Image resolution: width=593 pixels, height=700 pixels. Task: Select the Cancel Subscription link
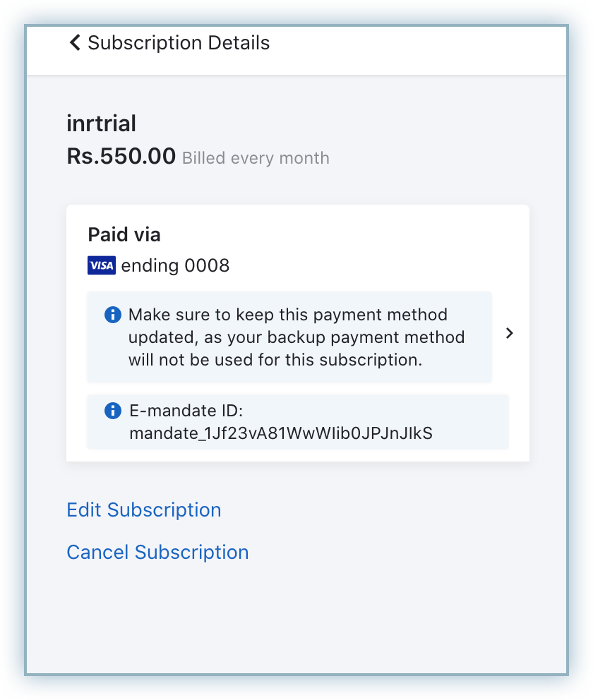coord(157,553)
